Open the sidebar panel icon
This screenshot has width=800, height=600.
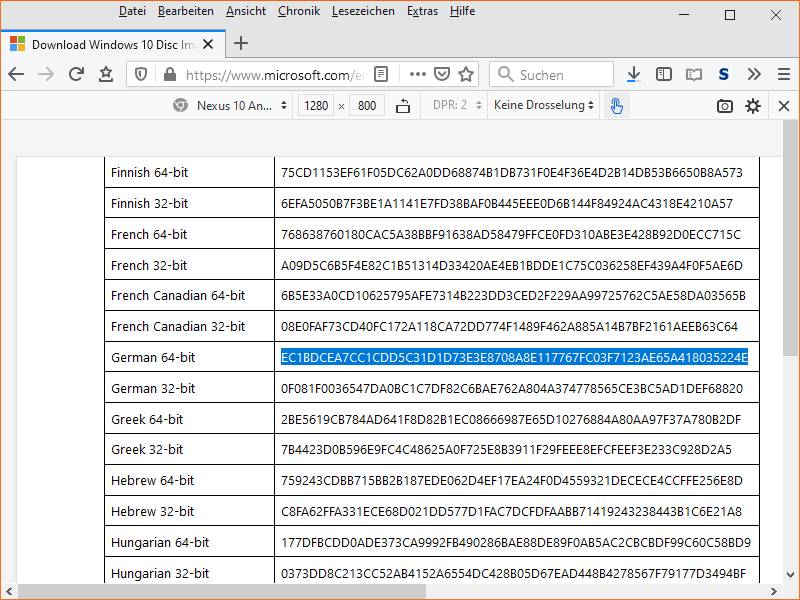[x=663, y=73]
